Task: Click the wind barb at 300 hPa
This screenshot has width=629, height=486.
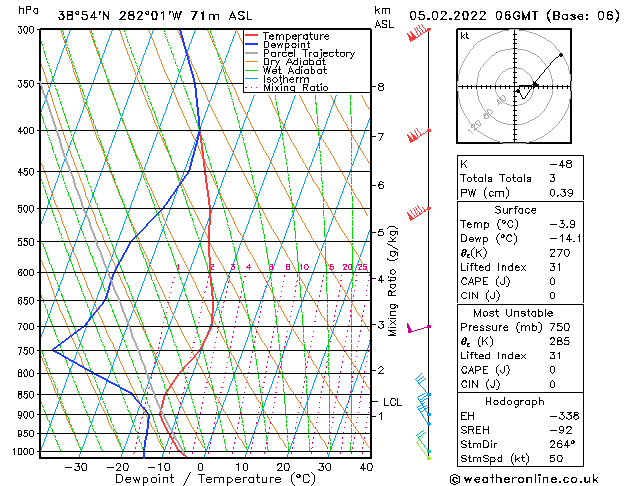Action: 419,33
